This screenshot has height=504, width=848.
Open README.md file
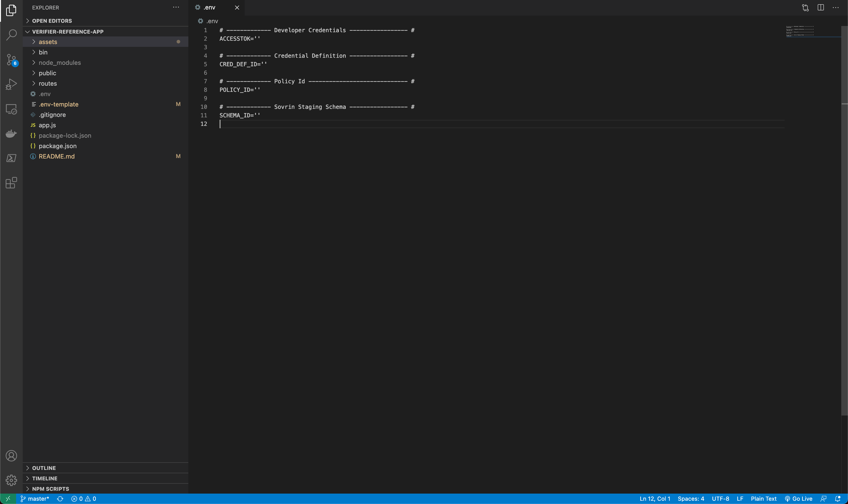point(106,156)
